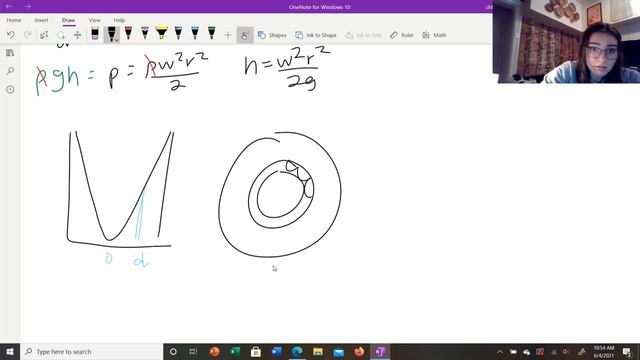Switch to the Home tab
640x360 pixels.
(x=14, y=20)
